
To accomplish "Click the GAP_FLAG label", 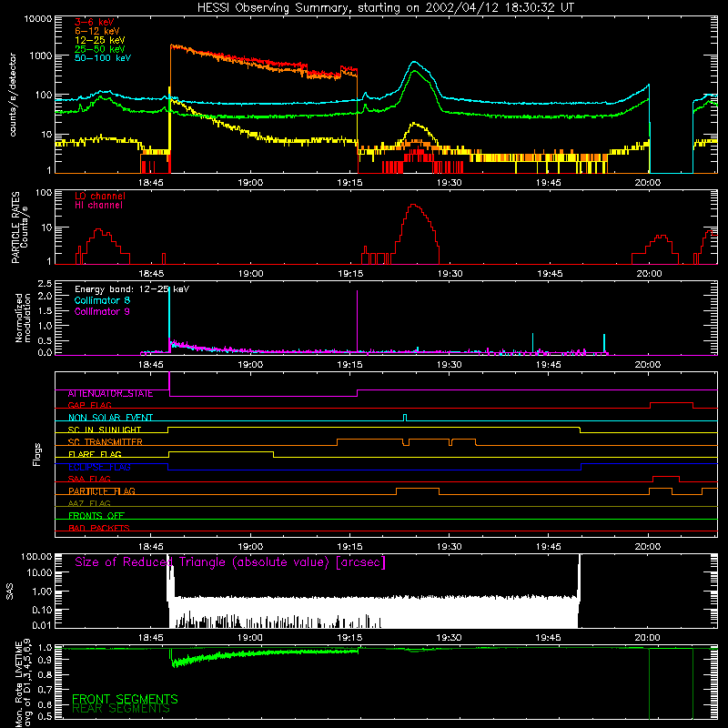I will [89, 405].
